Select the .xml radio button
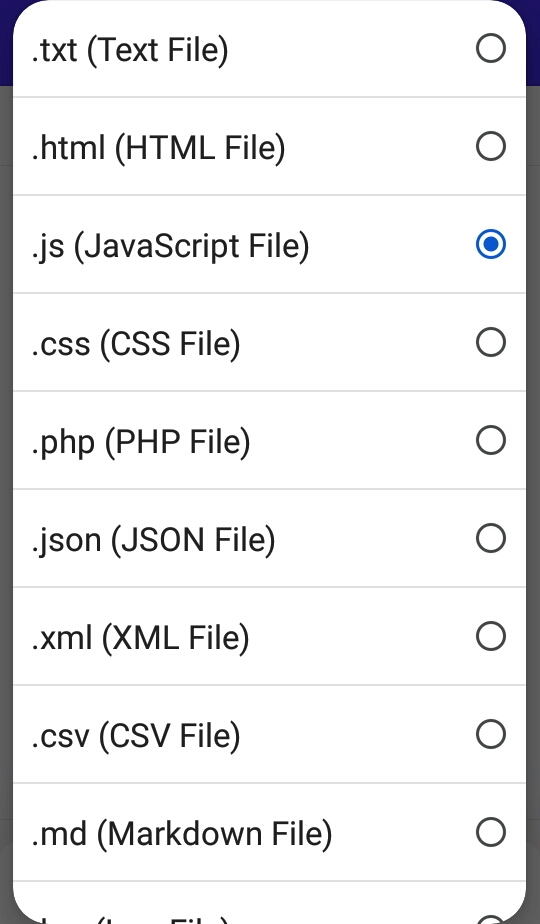Image resolution: width=540 pixels, height=924 pixels. click(490, 636)
